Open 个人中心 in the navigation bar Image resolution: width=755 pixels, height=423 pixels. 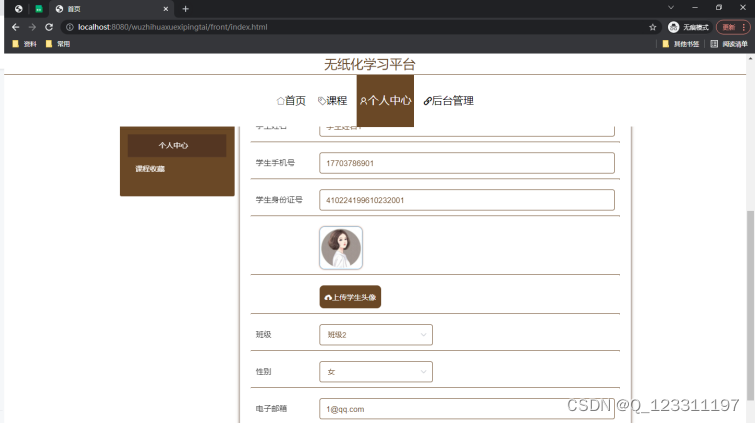(x=385, y=101)
